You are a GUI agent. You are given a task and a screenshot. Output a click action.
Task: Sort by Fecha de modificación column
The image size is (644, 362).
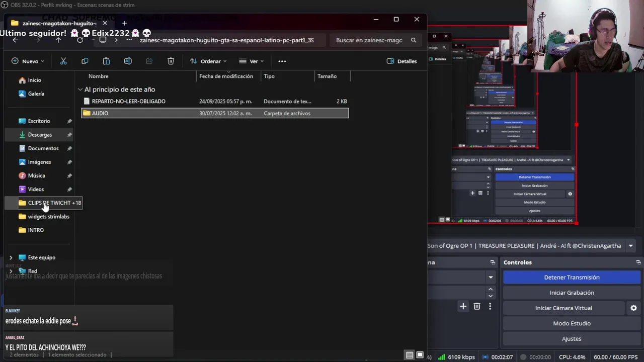coord(229,76)
